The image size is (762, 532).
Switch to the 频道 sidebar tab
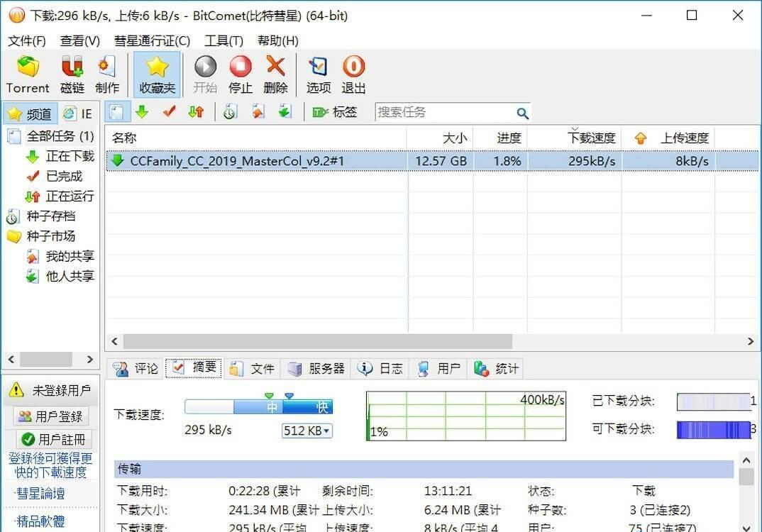[x=31, y=113]
